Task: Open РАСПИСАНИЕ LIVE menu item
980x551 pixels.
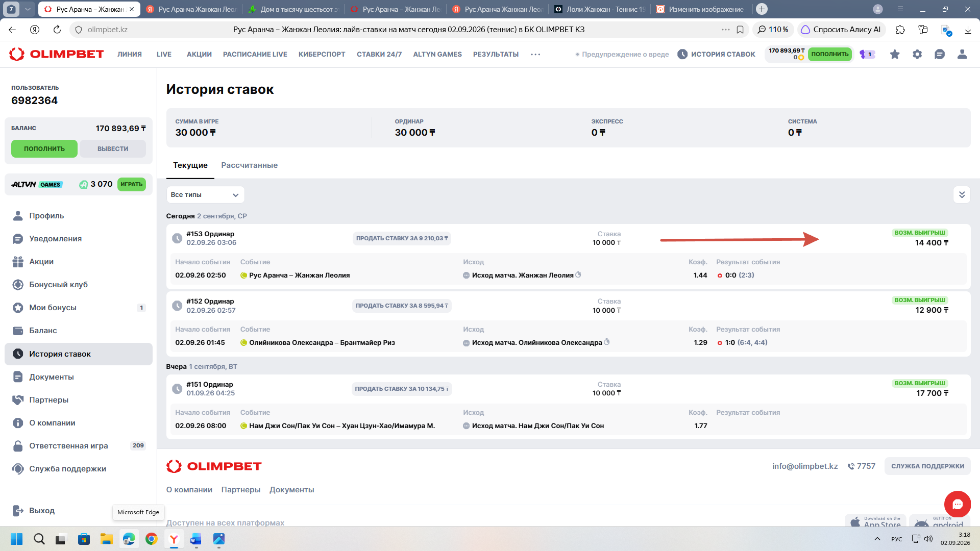Action: pos(255,54)
